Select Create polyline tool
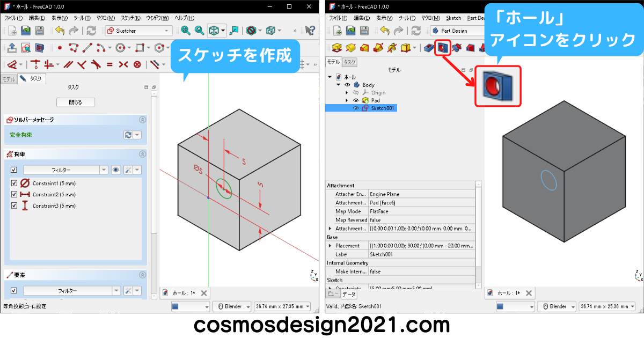The width and height of the screenshot is (644, 338). [74, 48]
